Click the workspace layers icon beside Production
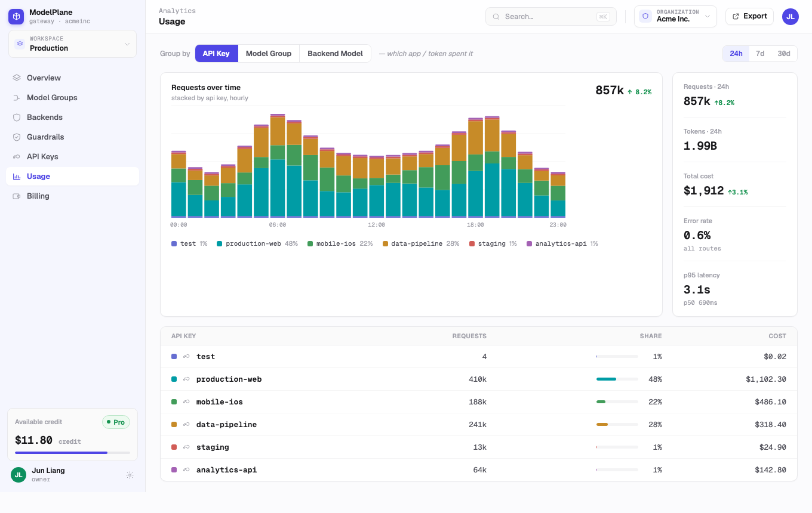Screen dimensions: 812x513 pyautogui.click(x=20, y=44)
